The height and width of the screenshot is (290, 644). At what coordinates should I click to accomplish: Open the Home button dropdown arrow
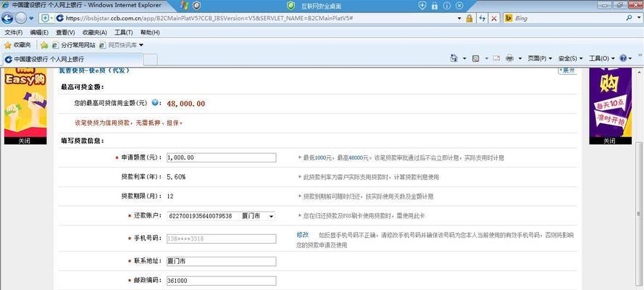464,59
